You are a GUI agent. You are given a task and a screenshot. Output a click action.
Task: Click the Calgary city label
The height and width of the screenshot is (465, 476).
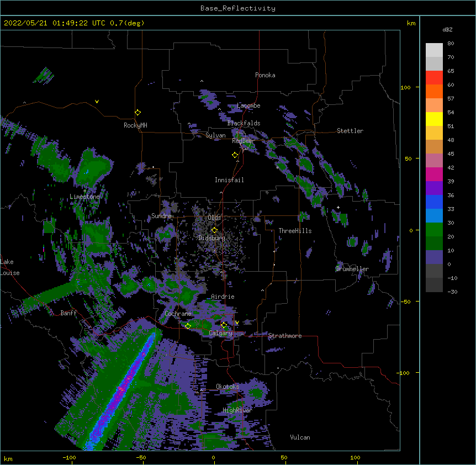pos(220,333)
